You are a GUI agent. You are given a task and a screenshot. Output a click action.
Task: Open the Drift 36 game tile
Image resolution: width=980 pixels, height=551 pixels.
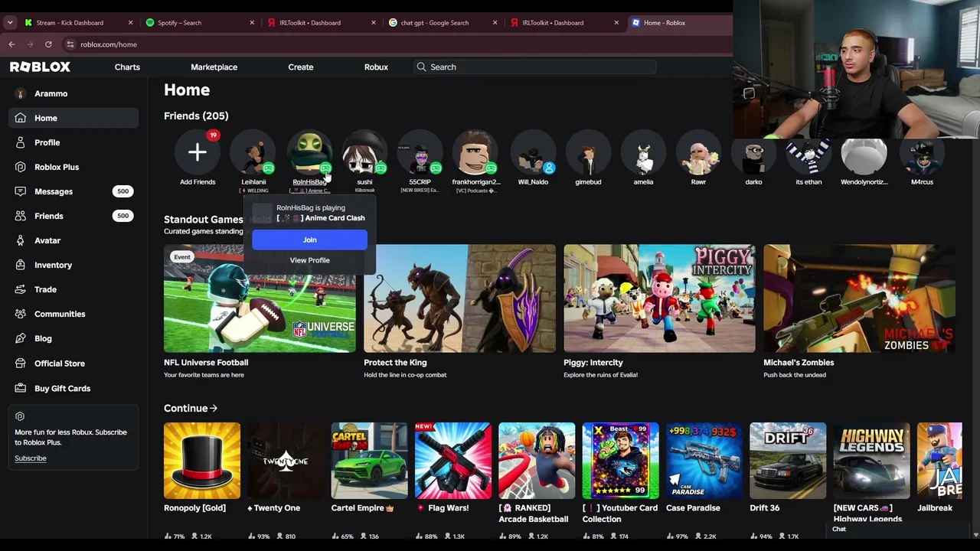pos(788,461)
